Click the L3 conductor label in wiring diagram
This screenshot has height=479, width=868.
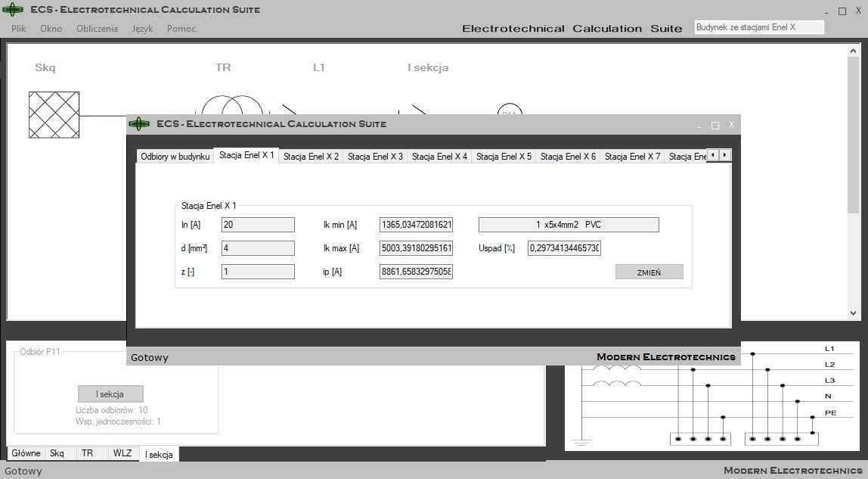pos(829,381)
